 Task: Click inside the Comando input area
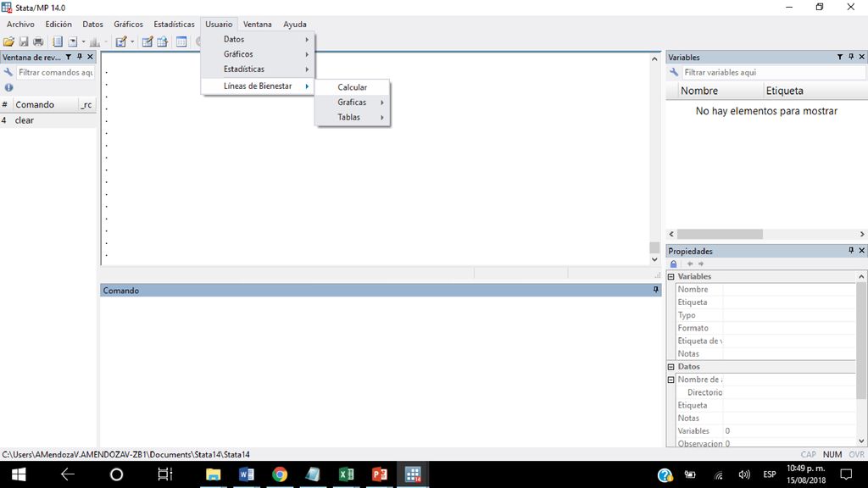(381, 371)
